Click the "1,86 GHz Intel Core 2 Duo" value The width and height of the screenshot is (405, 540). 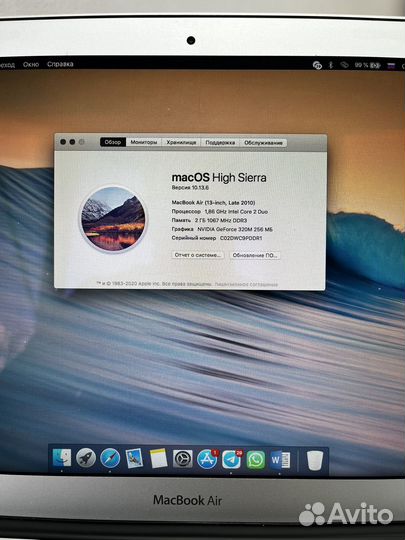coord(236,211)
